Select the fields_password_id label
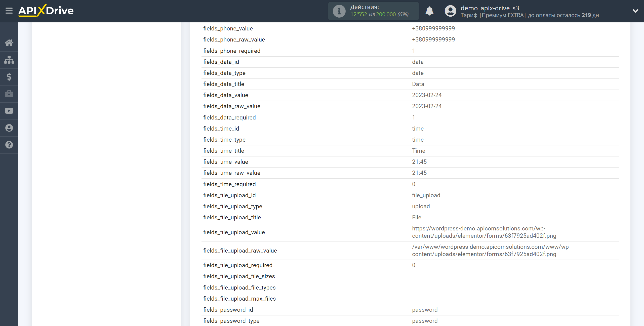 point(228,310)
